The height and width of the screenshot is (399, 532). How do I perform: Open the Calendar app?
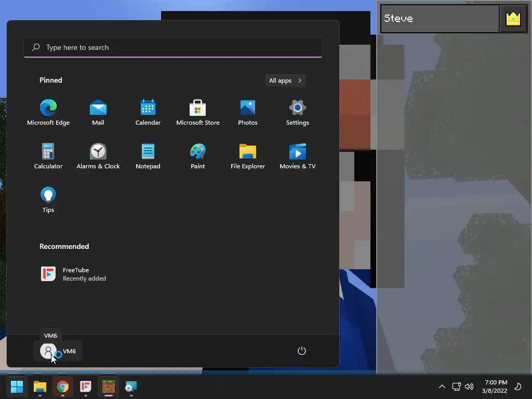(x=148, y=113)
